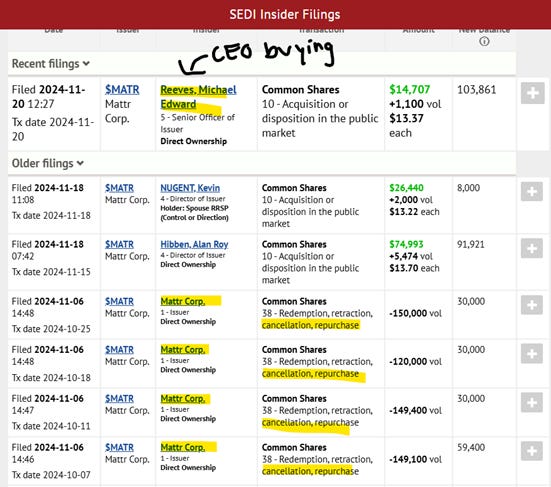Screen dimensions: 551x487
Task: Open $MATR link in Tx date 2024-10-25 row
Action: coord(119,301)
